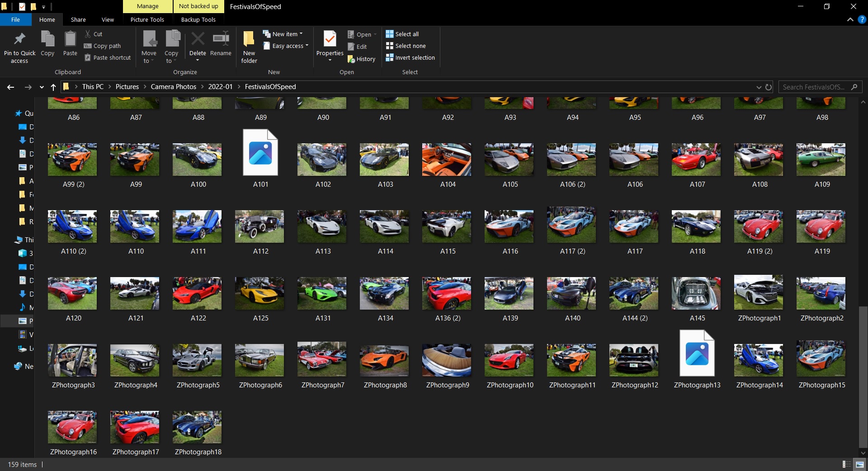868x471 pixels.
Task: Select Quick access star in sidebar
Action: pos(19,113)
